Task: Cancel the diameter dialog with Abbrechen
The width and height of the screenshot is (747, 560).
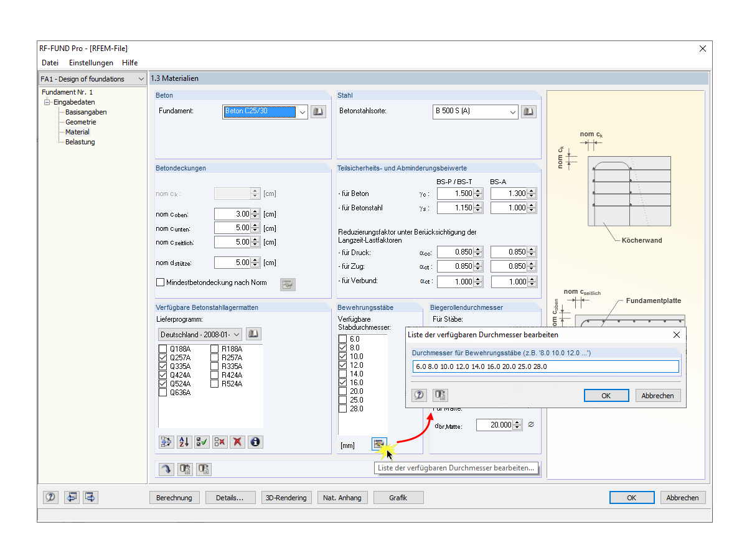Action: pos(658,396)
